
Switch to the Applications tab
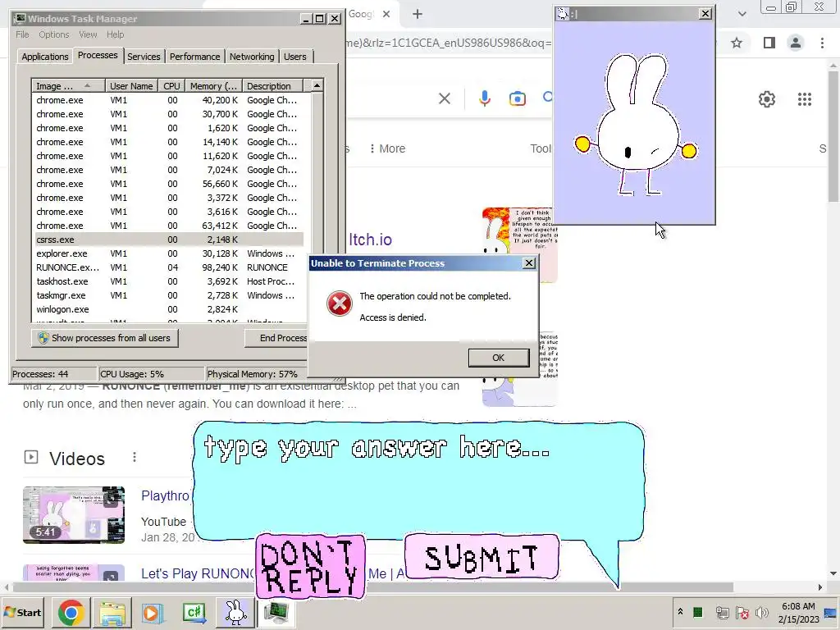click(x=45, y=57)
